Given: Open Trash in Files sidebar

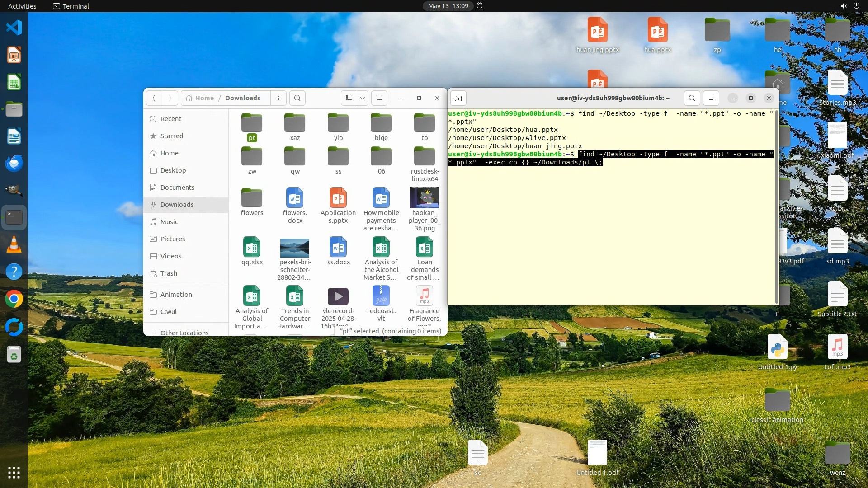Looking at the screenshot, I should coord(169,273).
